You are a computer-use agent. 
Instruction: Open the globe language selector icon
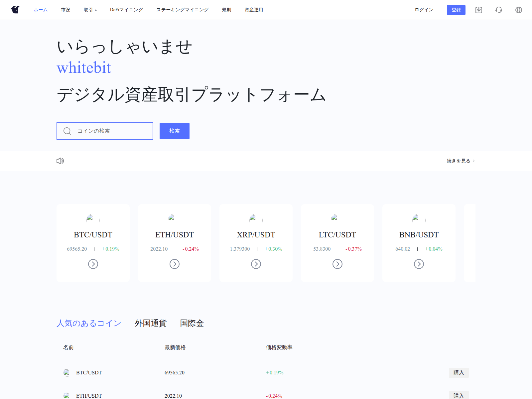[x=519, y=10]
